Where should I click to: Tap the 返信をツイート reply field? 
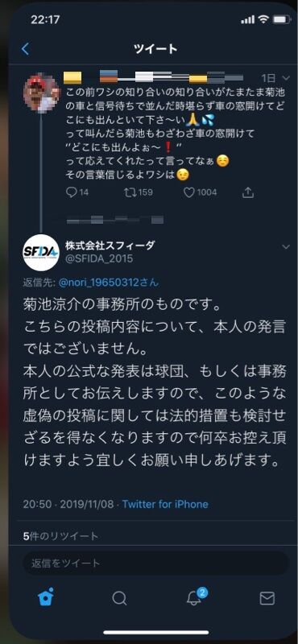coord(155,563)
